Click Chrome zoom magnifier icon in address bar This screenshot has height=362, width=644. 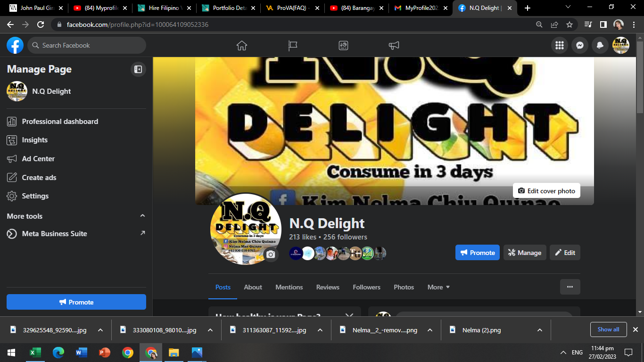point(539,25)
